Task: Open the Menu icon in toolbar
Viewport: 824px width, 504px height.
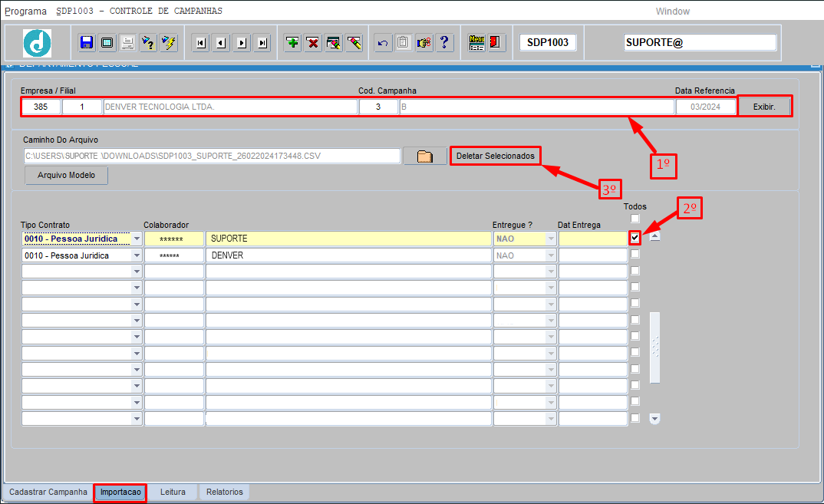Action: pos(476,42)
